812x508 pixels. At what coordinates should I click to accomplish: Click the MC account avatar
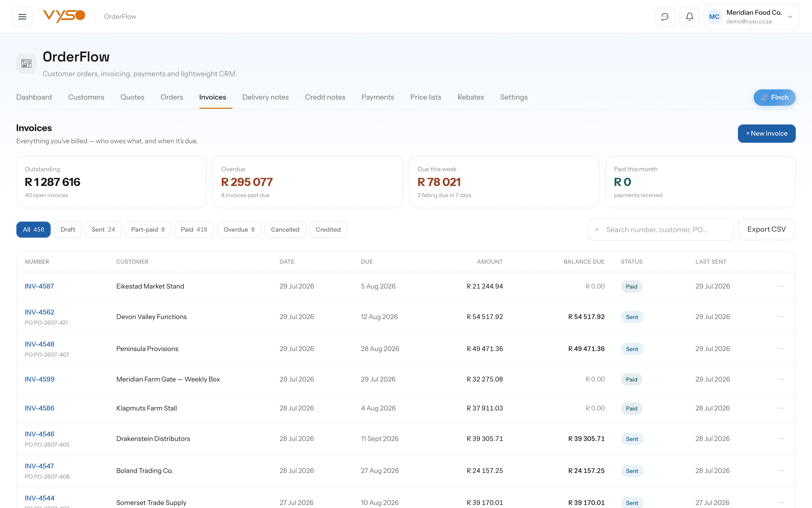pos(714,17)
